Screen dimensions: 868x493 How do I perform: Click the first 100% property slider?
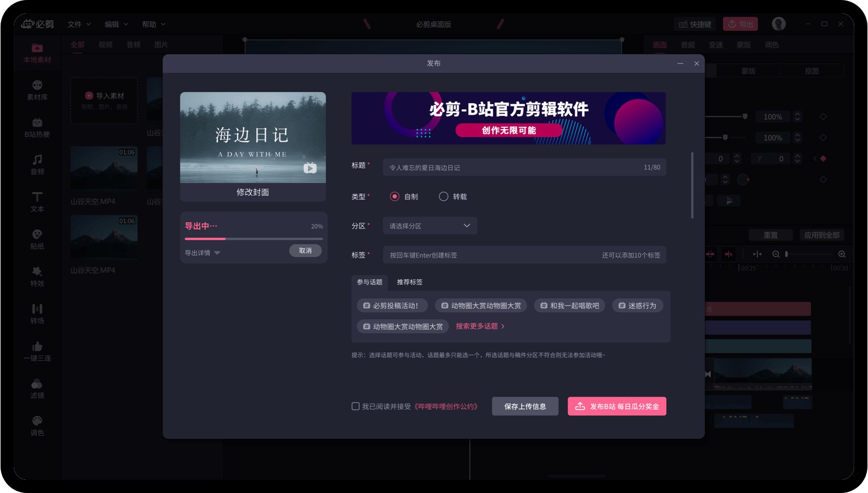tap(726, 117)
